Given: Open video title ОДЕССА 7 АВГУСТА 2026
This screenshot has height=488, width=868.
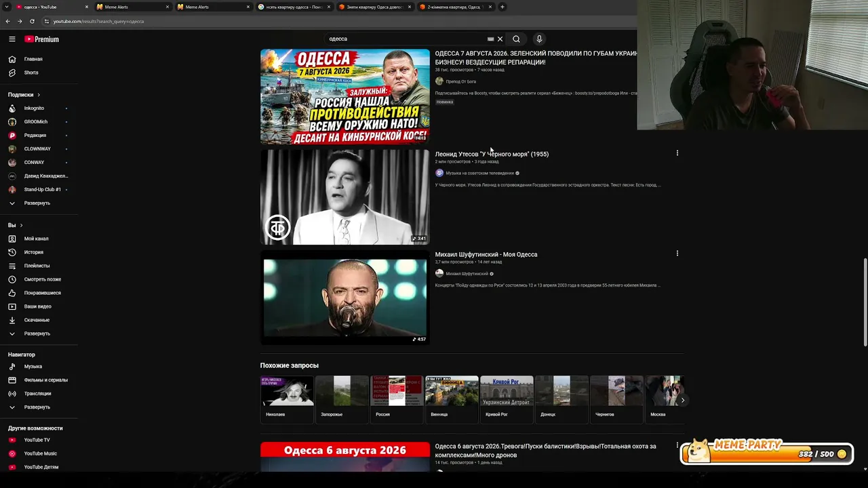Looking at the screenshot, I should pyautogui.click(x=536, y=58).
